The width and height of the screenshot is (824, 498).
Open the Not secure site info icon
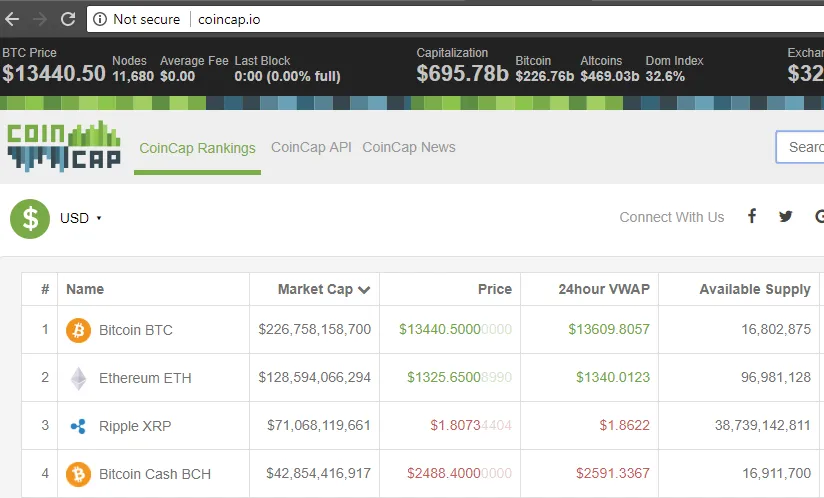[x=99, y=19]
